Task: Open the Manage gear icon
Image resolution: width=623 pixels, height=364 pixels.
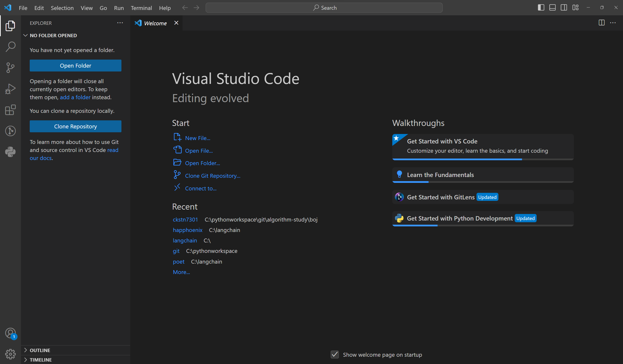Action: pos(10,354)
